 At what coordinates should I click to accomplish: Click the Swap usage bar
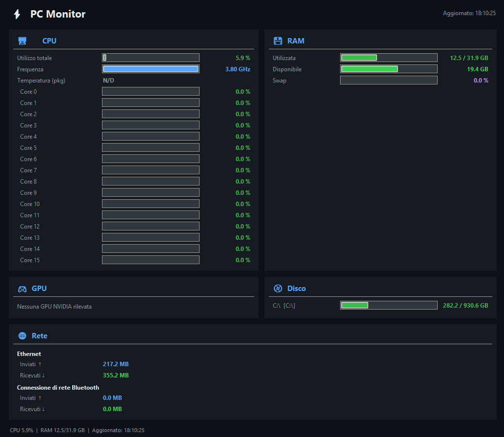pyautogui.click(x=388, y=80)
